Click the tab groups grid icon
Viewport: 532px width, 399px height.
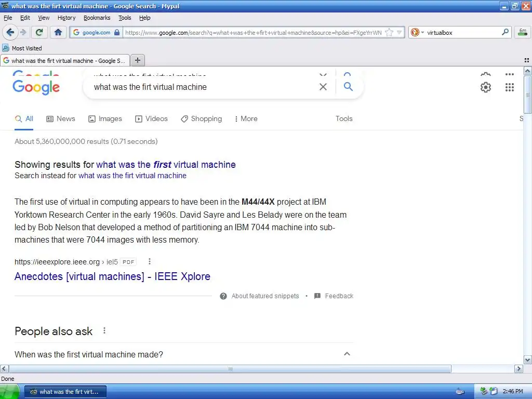(x=527, y=60)
